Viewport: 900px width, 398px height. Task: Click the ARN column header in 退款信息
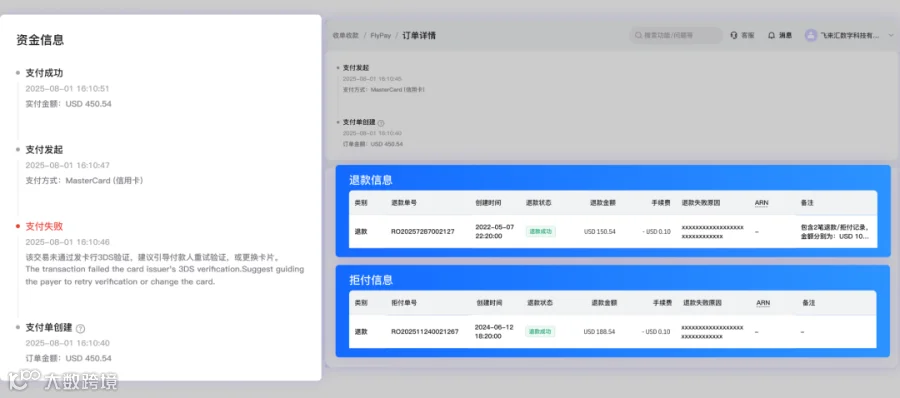coord(762,203)
